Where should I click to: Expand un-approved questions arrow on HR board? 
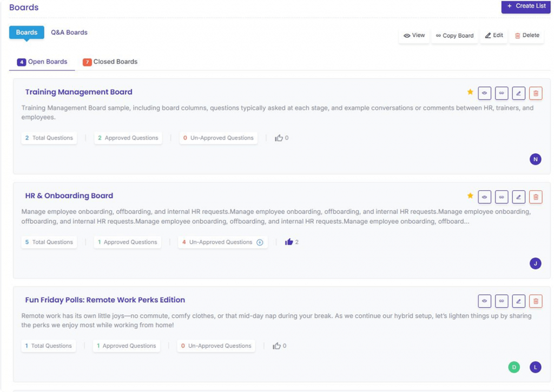click(260, 242)
